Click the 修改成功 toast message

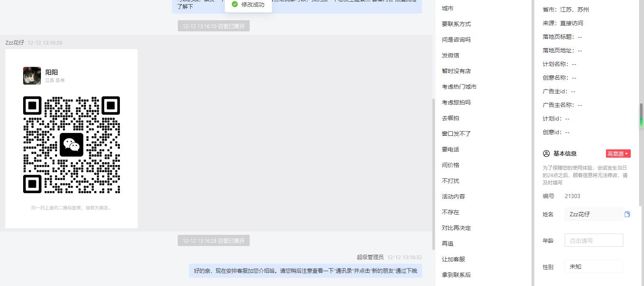(x=248, y=5)
